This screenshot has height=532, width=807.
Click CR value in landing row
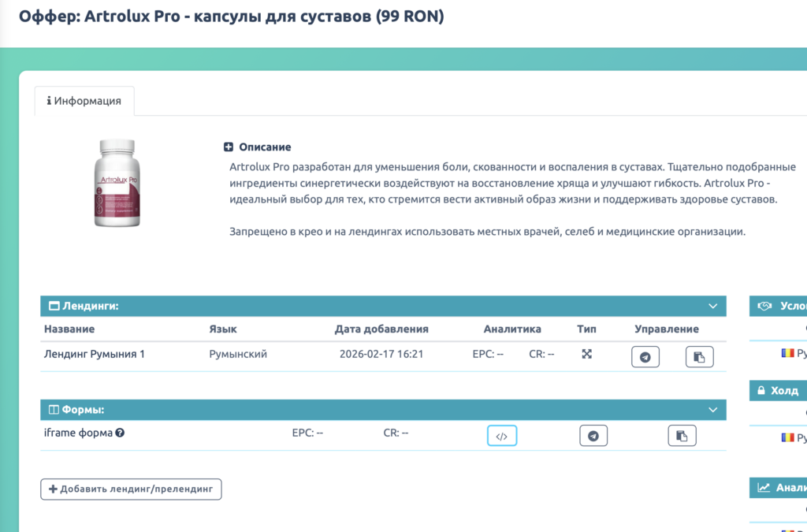pos(541,354)
